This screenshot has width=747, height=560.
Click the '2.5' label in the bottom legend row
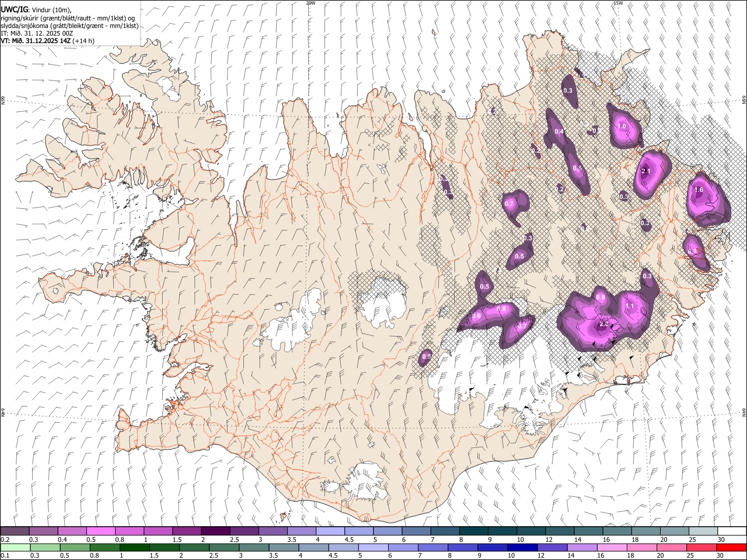214,556
